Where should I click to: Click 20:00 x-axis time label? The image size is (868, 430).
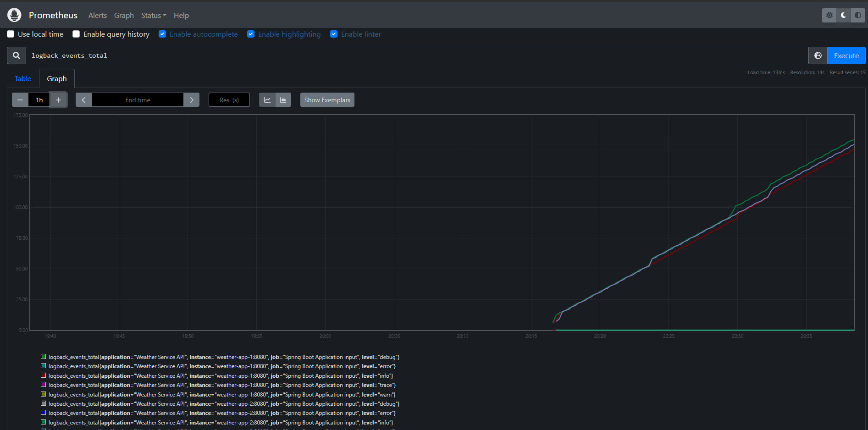tap(325, 336)
